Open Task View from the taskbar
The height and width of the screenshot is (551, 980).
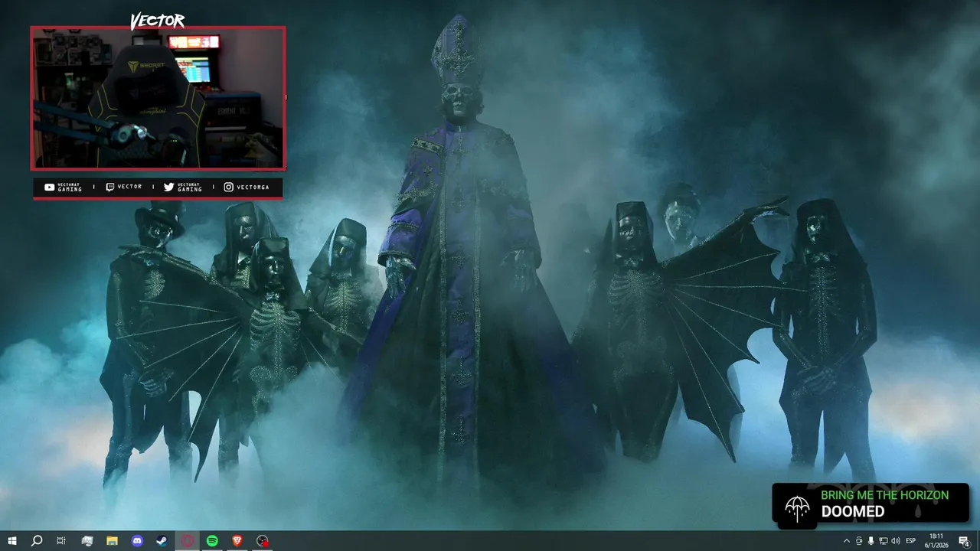click(x=61, y=541)
